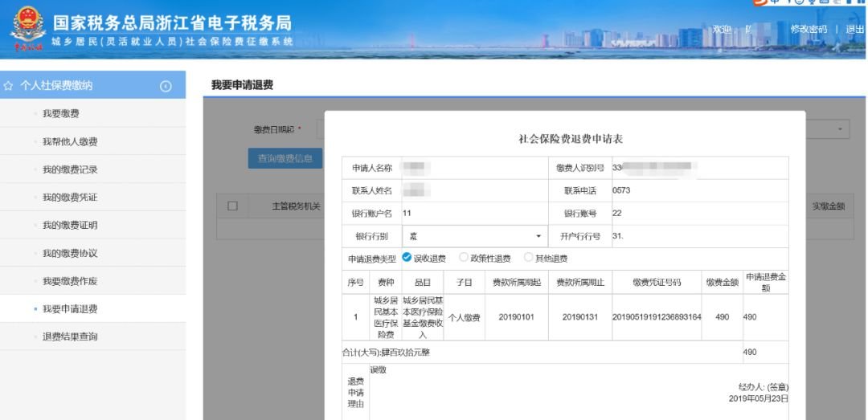Open 我的缴费凭证 menu item
This screenshot has width=868, height=420.
click(70, 198)
